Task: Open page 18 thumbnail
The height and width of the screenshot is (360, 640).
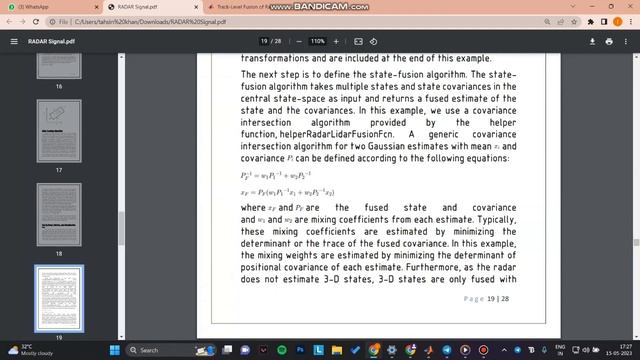Action: click(59, 215)
